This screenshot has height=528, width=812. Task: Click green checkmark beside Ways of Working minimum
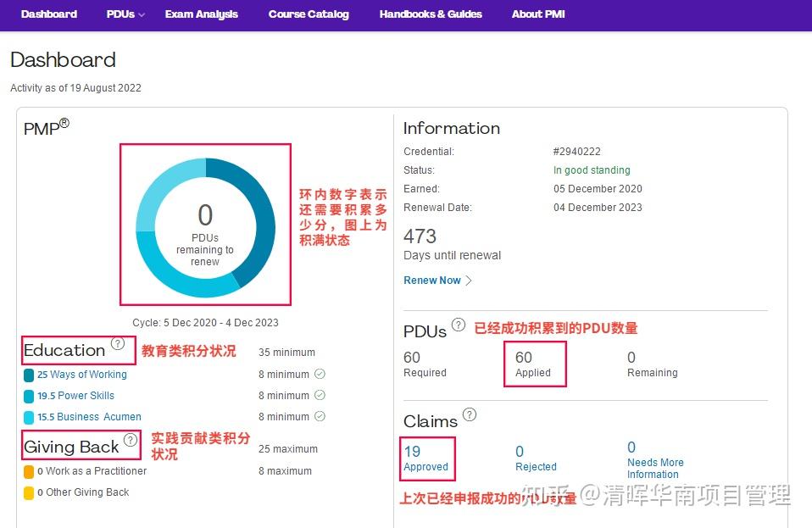point(320,374)
